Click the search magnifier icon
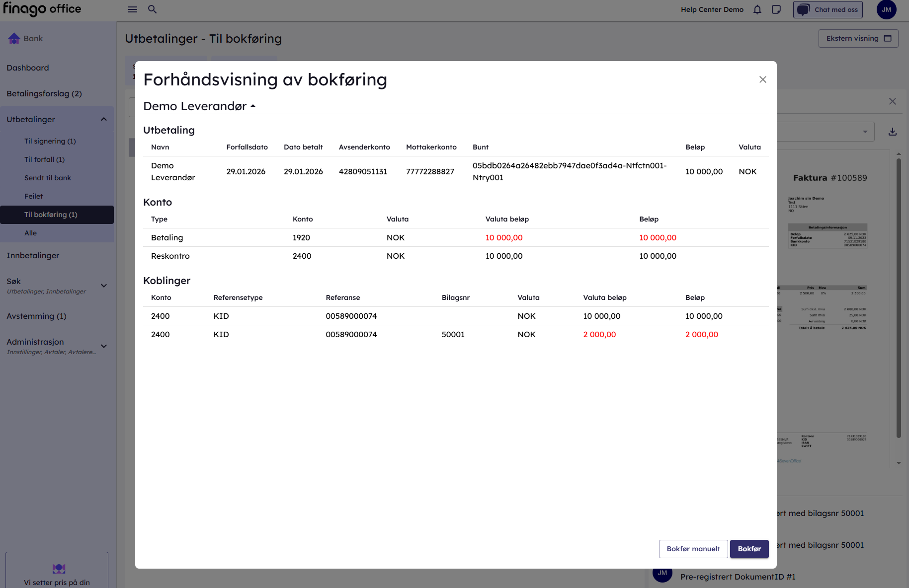Viewport: 909px width, 588px height. 153,9
